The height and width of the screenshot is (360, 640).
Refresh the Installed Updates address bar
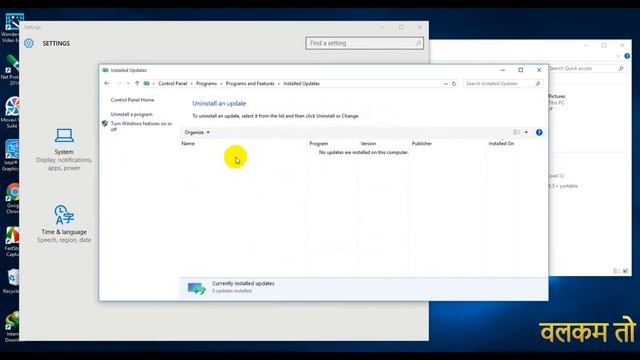[454, 84]
